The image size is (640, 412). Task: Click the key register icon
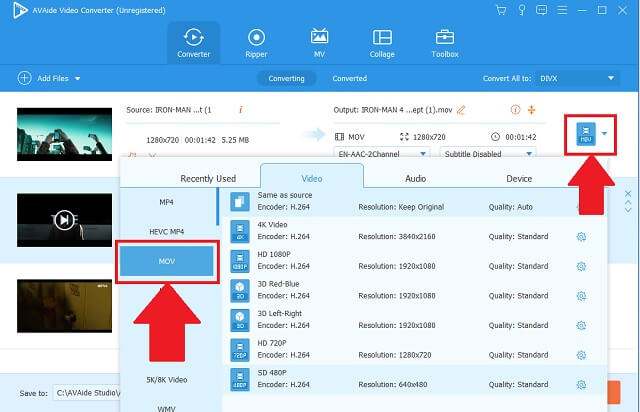click(x=522, y=10)
